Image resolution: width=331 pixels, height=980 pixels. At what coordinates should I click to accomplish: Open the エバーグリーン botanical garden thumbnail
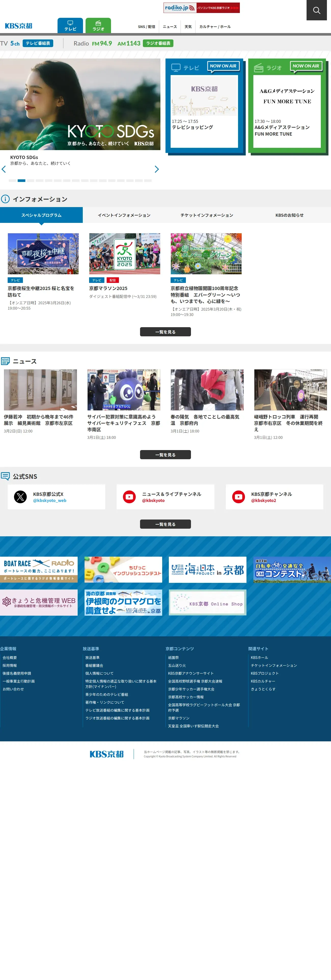point(206,254)
